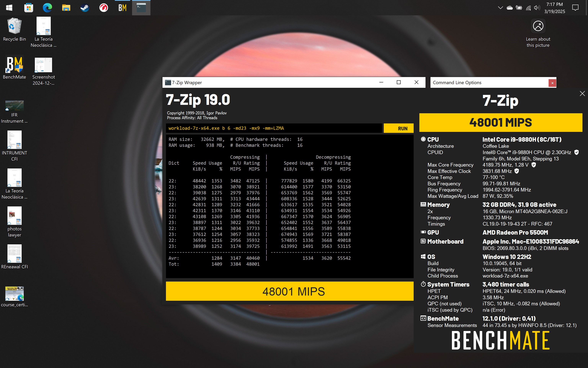
Task: Click the Windows 10 22H2 text
Action: tap(507, 257)
